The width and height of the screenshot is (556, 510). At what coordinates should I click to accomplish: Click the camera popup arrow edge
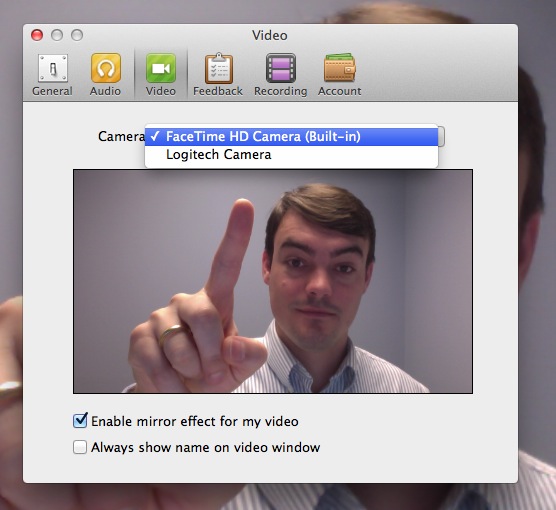point(441,136)
